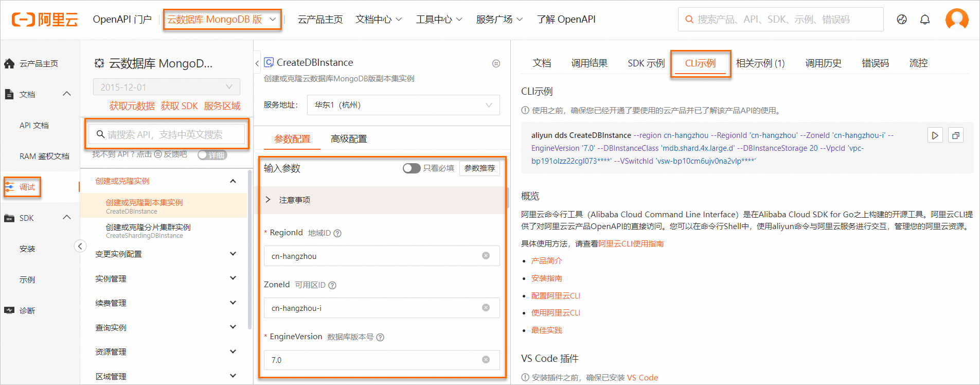Screen dimensions: 980x385
Task: Switch to the 参数配置 tab
Action: point(292,139)
